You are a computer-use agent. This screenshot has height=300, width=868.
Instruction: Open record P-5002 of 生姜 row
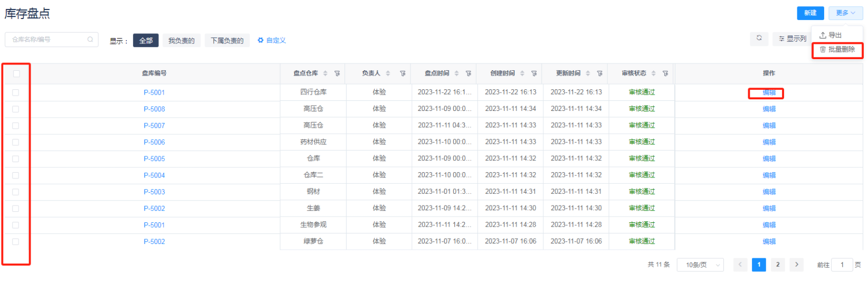[x=154, y=209]
